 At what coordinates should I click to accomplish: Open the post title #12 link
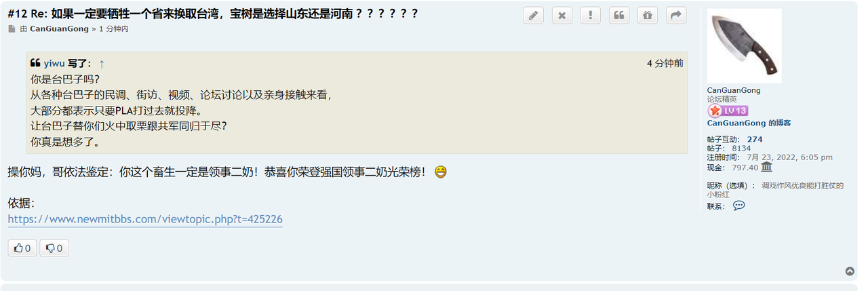213,13
